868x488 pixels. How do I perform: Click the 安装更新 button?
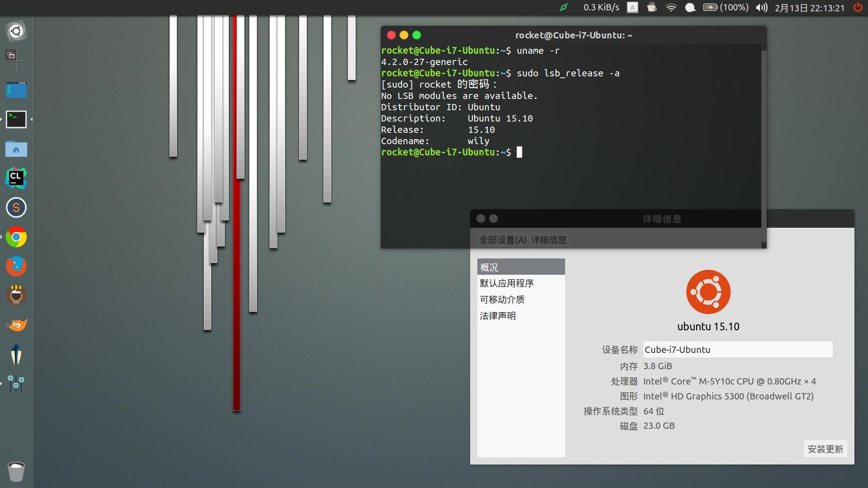825,449
